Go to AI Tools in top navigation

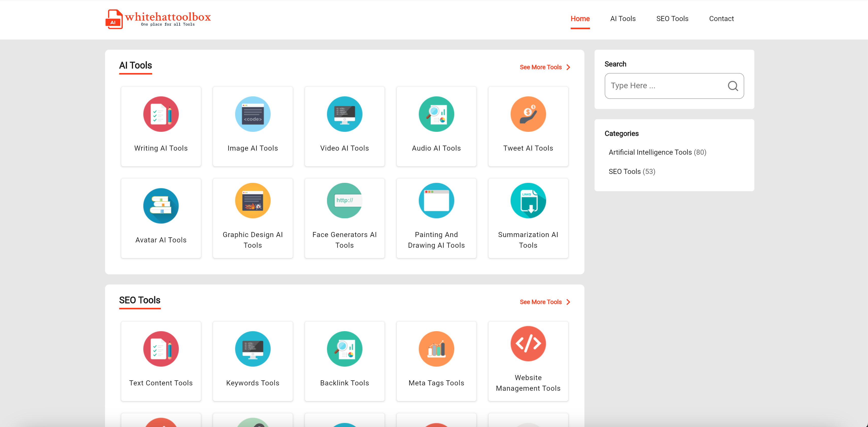[622, 19]
